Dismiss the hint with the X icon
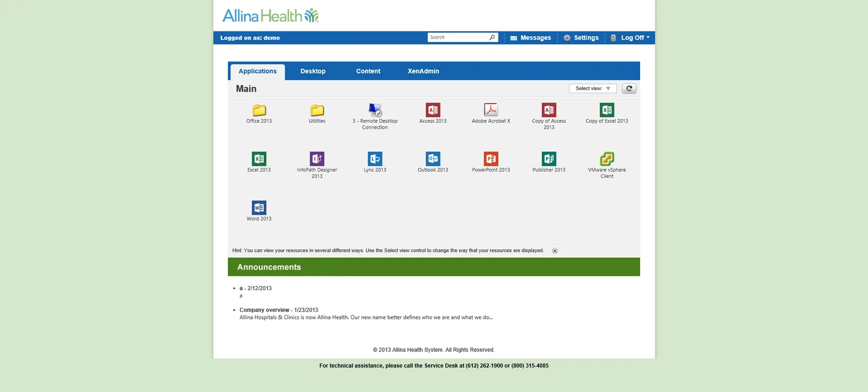Viewport: 868px width, 392px height. pyautogui.click(x=555, y=250)
